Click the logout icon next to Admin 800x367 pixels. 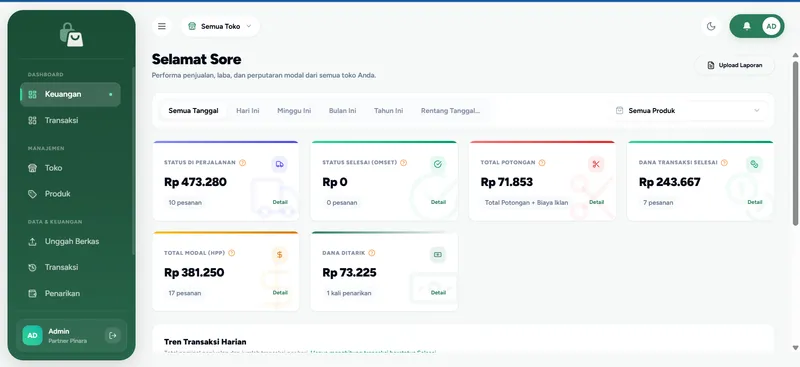113,335
